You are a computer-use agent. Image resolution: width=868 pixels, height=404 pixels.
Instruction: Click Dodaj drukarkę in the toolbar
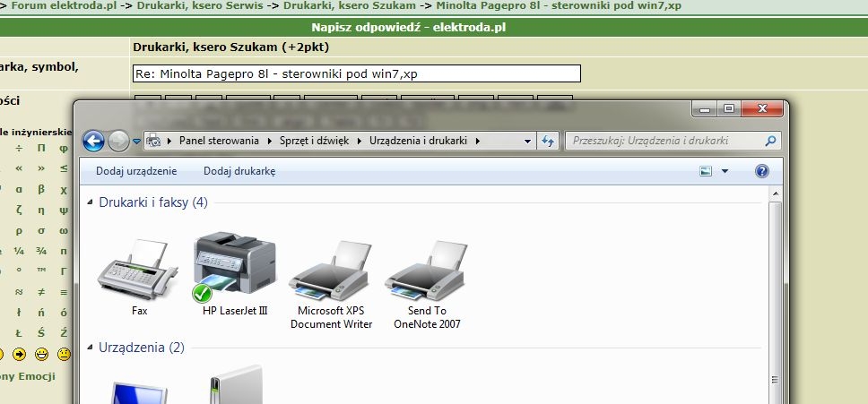(x=239, y=171)
